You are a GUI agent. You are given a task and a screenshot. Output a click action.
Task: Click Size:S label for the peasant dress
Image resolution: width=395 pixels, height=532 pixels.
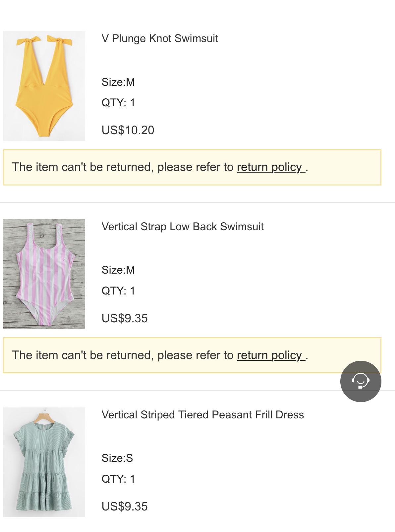click(x=117, y=458)
